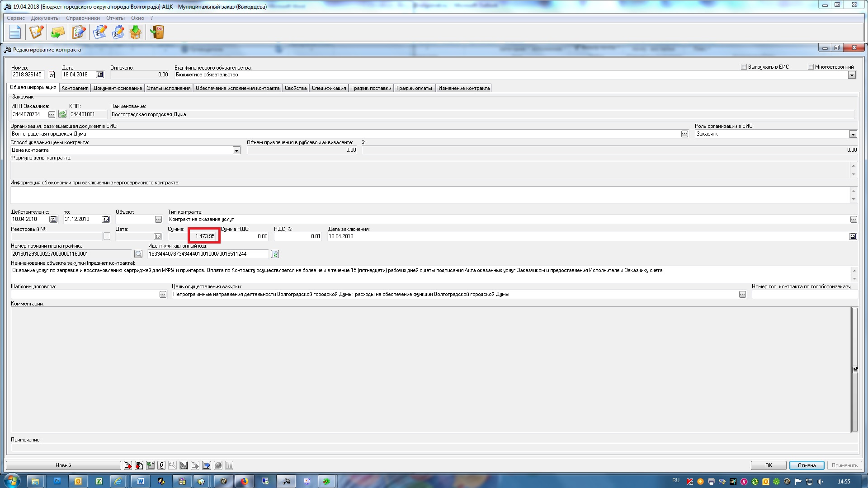This screenshot has width=868, height=488.
Task: Expand the Вид финансового обязательства dropdown
Action: pyautogui.click(x=852, y=75)
